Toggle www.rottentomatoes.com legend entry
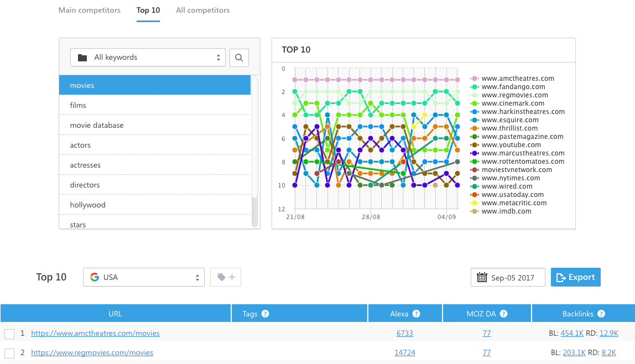 point(518,162)
